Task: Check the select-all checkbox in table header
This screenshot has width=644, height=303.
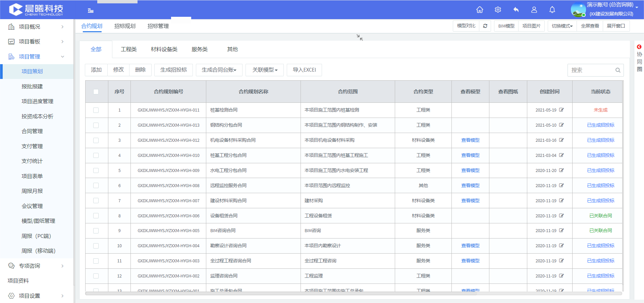Action: (96, 92)
